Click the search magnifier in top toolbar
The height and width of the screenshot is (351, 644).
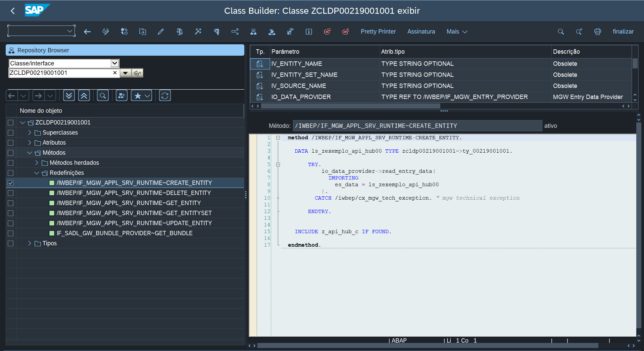(x=560, y=32)
